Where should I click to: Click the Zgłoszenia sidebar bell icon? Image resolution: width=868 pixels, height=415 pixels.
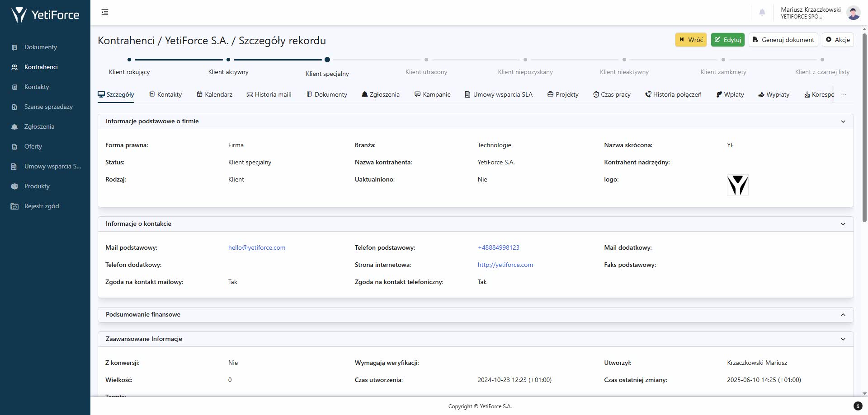tap(14, 127)
